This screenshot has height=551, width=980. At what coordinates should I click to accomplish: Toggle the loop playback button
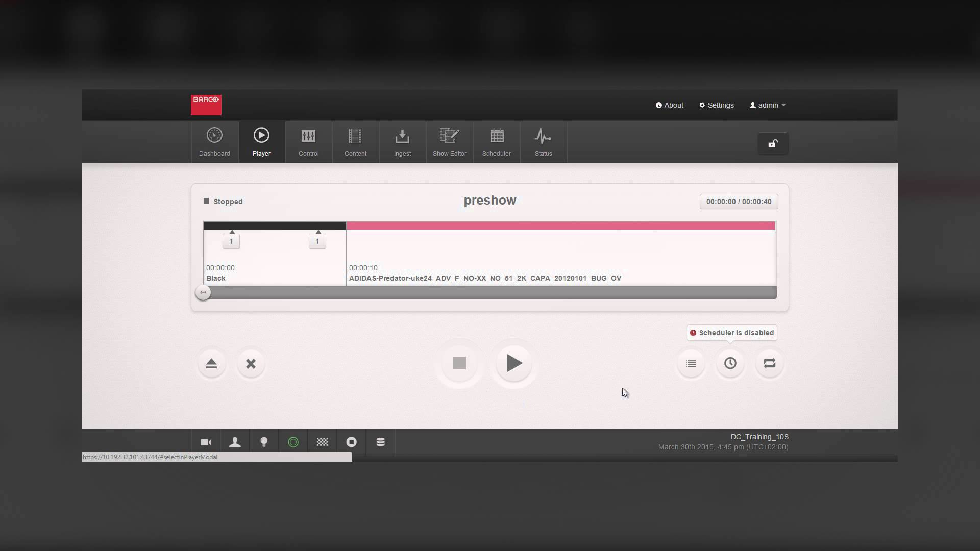pos(770,363)
